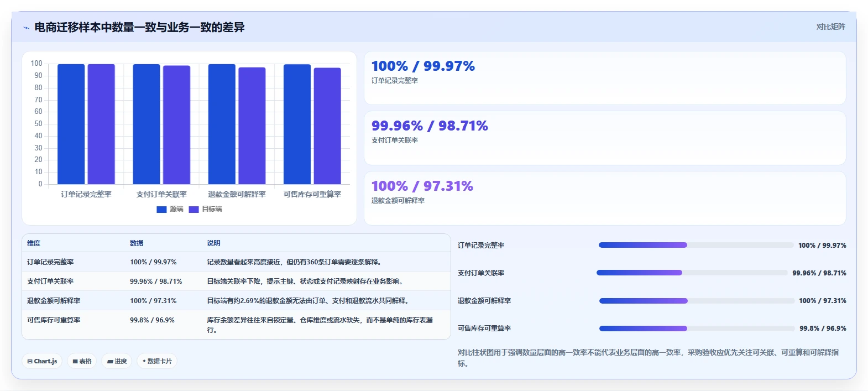868x391 pixels.
Task: Click the 50 tick on the y-axis
Action: pyautogui.click(x=38, y=124)
